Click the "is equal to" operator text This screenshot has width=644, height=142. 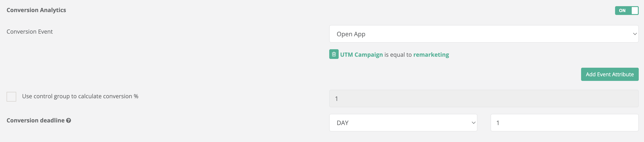tap(398, 55)
